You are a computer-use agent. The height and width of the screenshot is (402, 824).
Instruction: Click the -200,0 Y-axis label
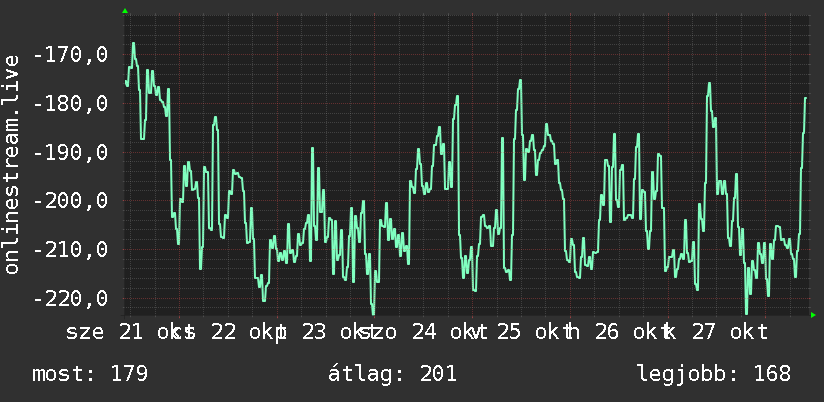click(70, 201)
